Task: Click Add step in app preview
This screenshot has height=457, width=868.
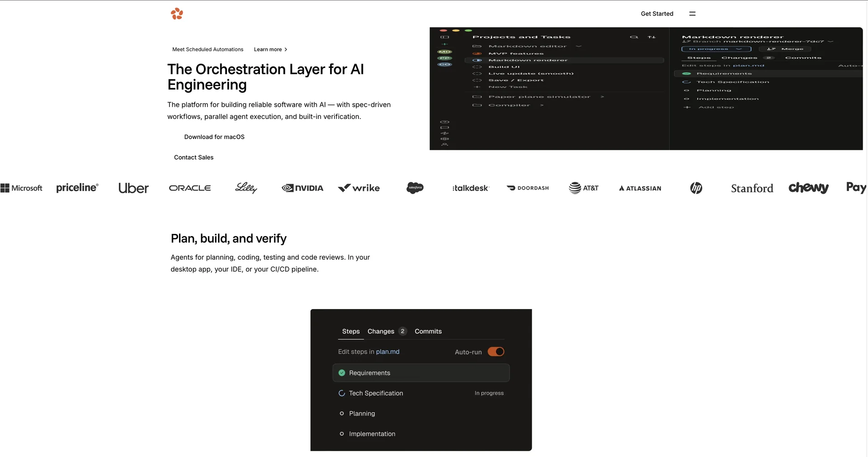Action: [716, 107]
